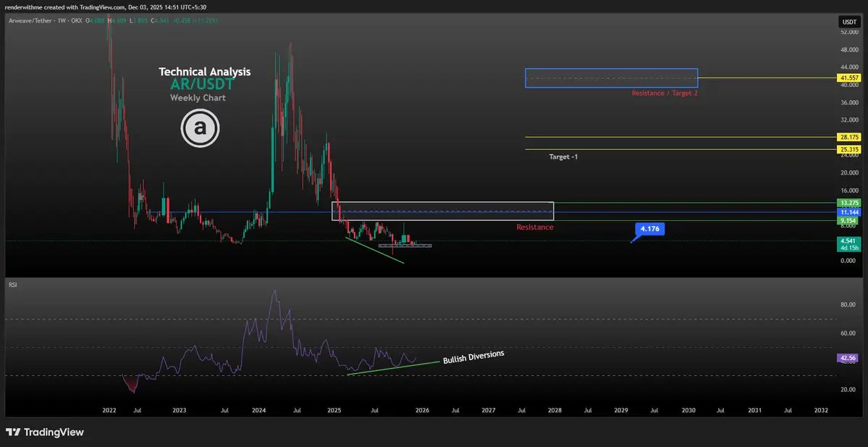Click 20.00 on the RSI axis

click(848, 389)
